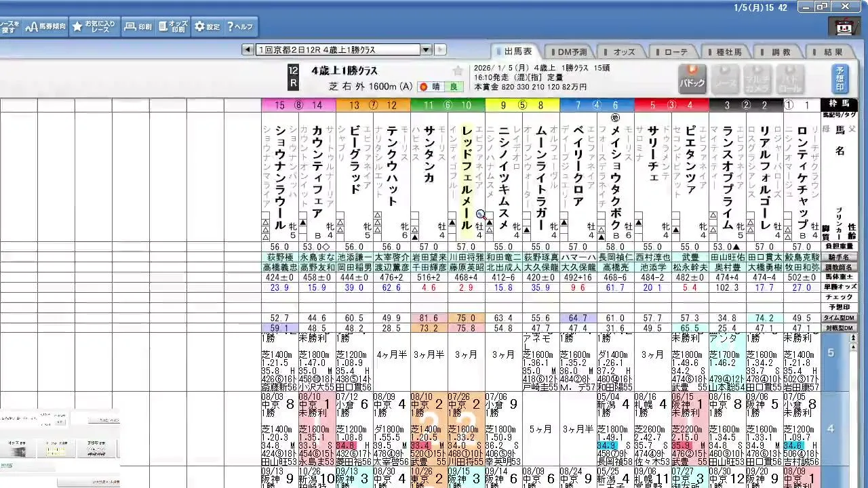The width and height of the screenshot is (868, 488).
Task: Click the greyed マルチカメラ video button
Action: (757, 79)
